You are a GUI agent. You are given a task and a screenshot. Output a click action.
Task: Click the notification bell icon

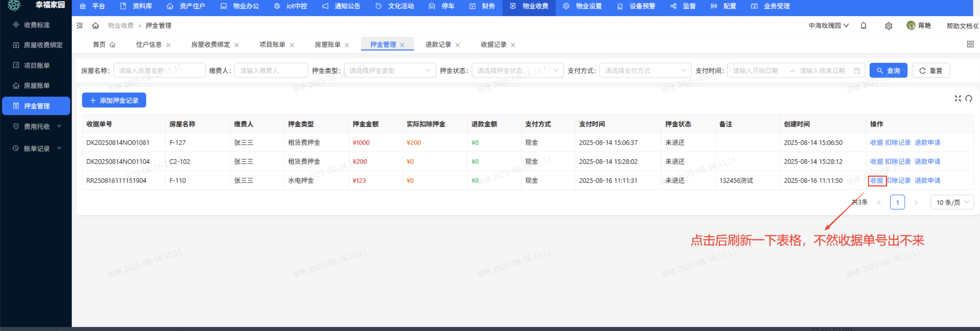click(x=863, y=26)
